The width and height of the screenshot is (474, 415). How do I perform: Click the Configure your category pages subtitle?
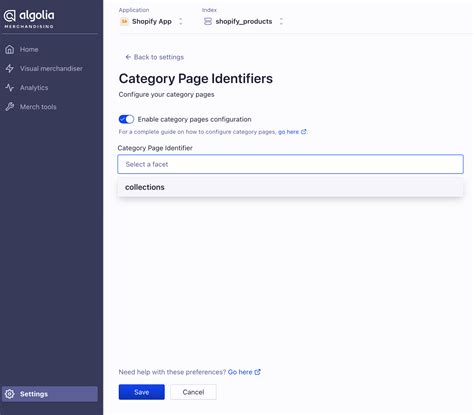tap(166, 95)
